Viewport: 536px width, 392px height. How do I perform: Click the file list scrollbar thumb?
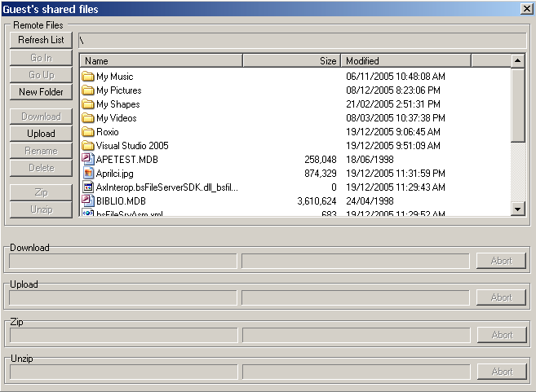pos(517,105)
